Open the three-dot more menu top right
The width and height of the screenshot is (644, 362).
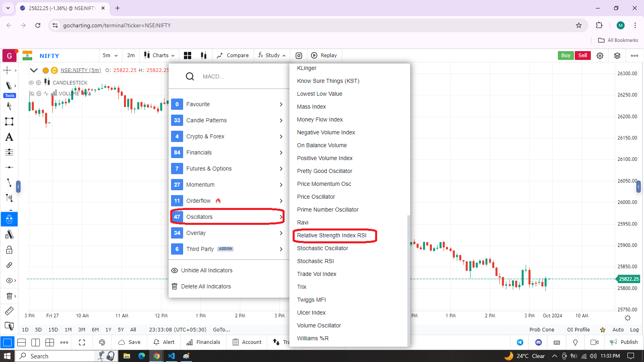coord(635,56)
